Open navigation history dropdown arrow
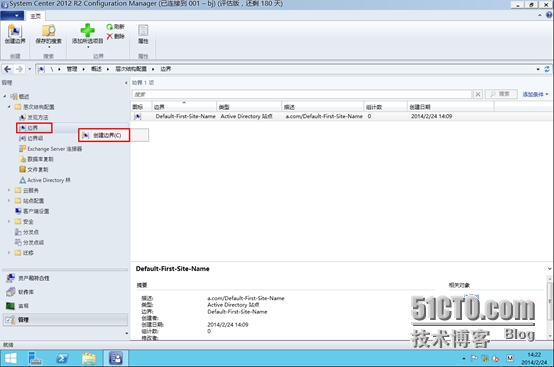The image size is (554, 367). pos(30,69)
